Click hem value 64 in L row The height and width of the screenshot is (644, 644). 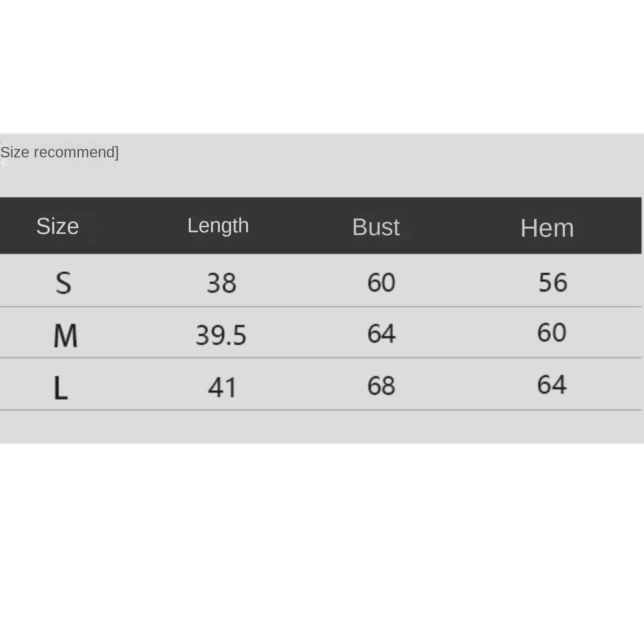click(552, 384)
